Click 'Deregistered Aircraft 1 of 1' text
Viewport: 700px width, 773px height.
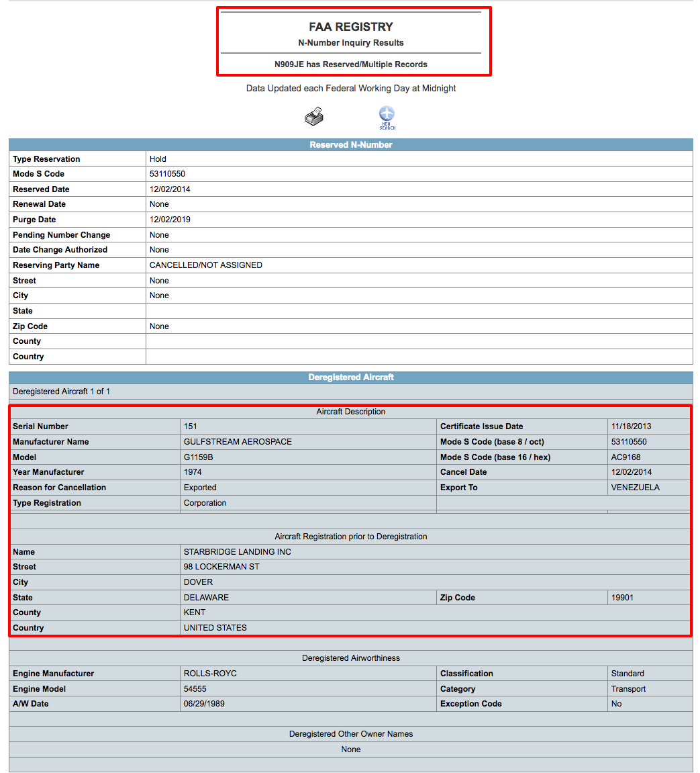62,392
